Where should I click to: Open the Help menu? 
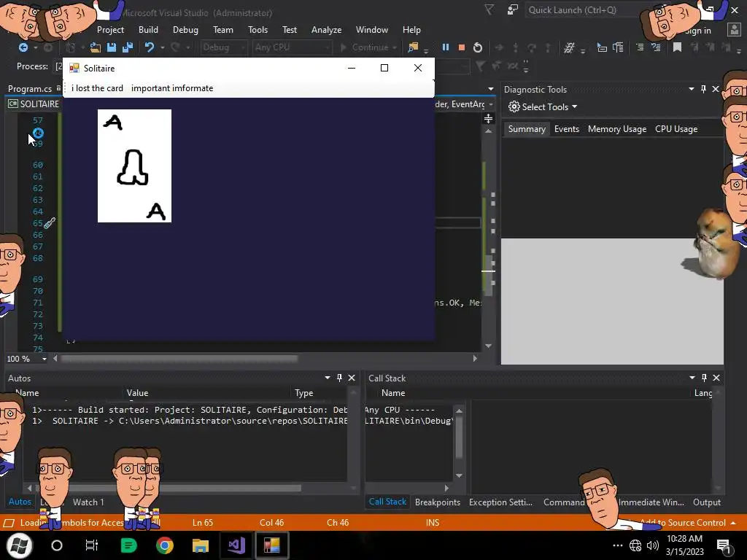[411, 29]
